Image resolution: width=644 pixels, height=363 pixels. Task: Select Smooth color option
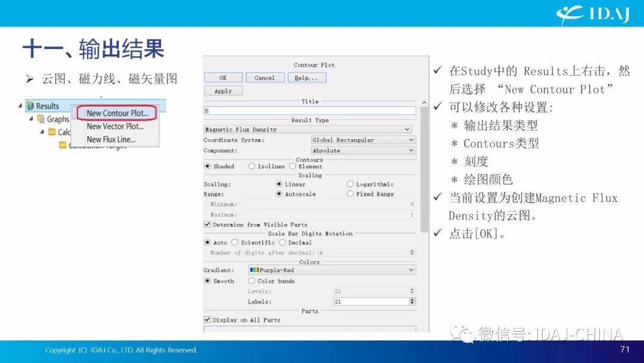pyautogui.click(x=208, y=281)
